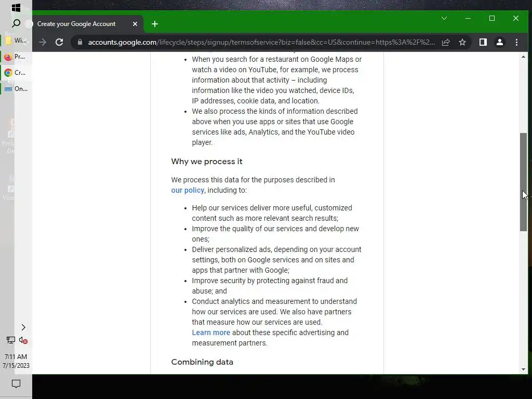The height and width of the screenshot is (399, 532).
Task: Open the Windows Start menu
Action: 16,7
